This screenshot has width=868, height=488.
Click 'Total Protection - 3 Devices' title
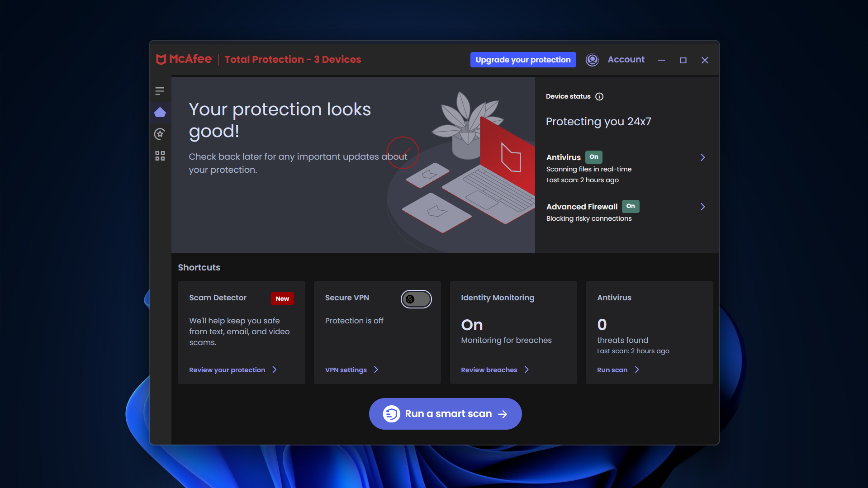click(x=293, y=59)
